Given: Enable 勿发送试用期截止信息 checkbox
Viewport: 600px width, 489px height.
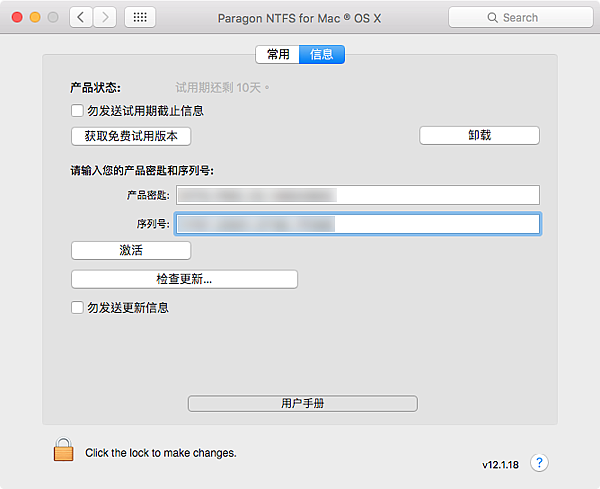Looking at the screenshot, I should [77, 111].
